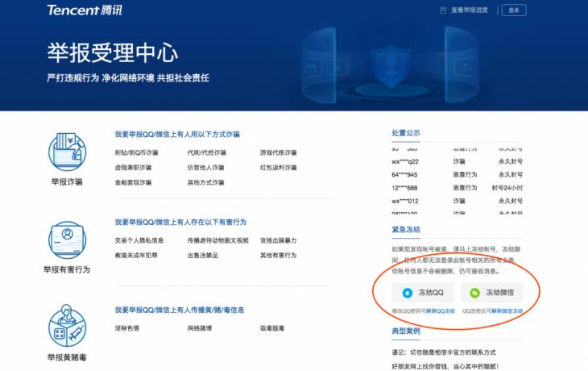
Task: Click the 举报有害行为 ID card icon
Action: tap(67, 240)
